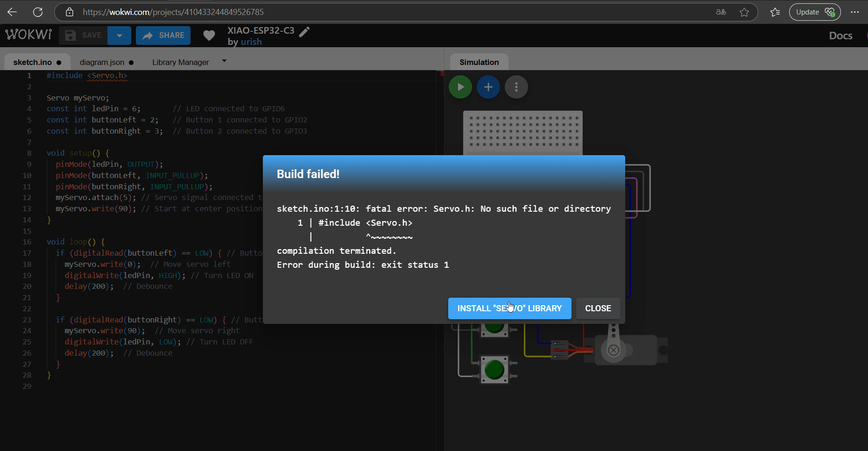The height and width of the screenshot is (451, 868).
Task: Select the Simulation tab
Action: point(479,62)
